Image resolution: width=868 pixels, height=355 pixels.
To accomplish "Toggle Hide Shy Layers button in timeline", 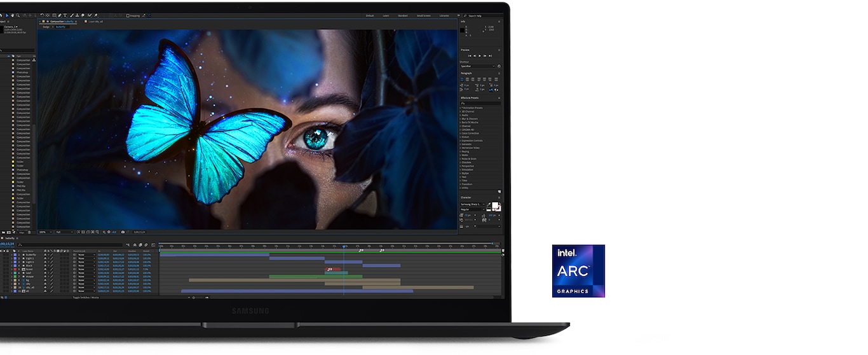I will pyautogui.click(x=135, y=245).
